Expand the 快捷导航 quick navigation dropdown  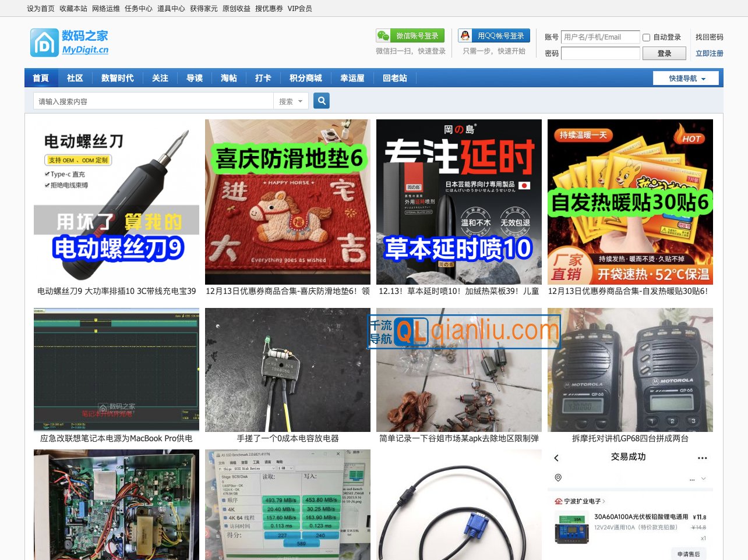point(685,77)
